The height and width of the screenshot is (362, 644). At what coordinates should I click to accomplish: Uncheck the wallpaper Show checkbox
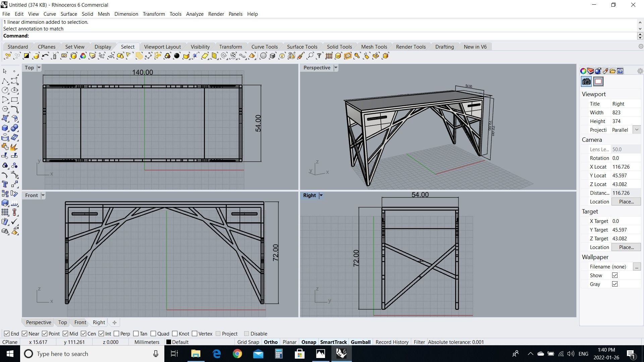pyautogui.click(x=615, y=275)
